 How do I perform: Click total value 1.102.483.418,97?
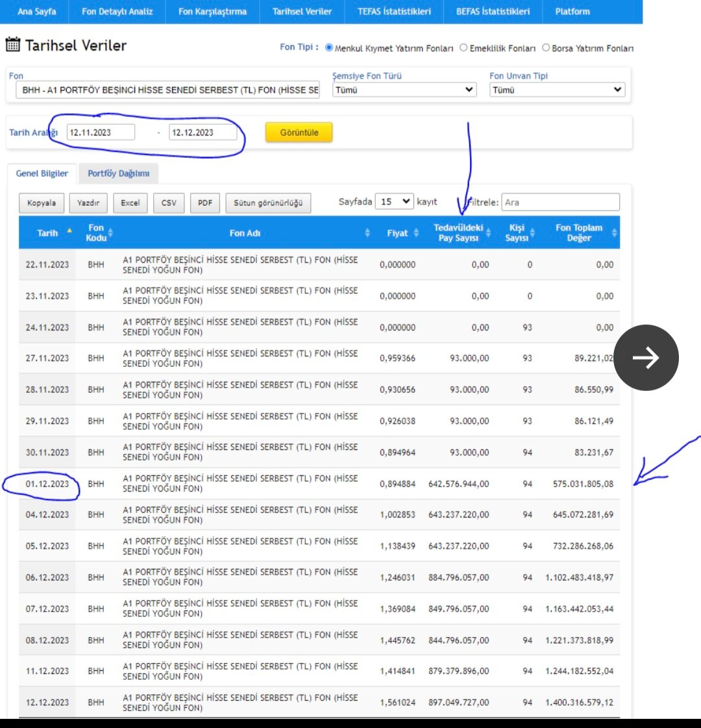579,577
